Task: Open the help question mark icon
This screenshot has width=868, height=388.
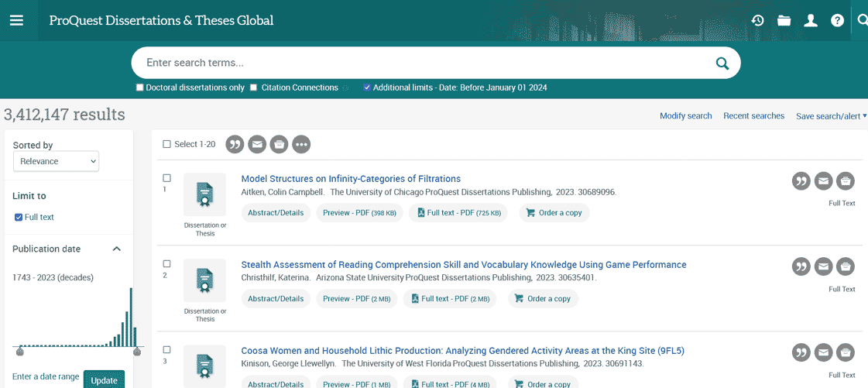Action: (838, 20)
